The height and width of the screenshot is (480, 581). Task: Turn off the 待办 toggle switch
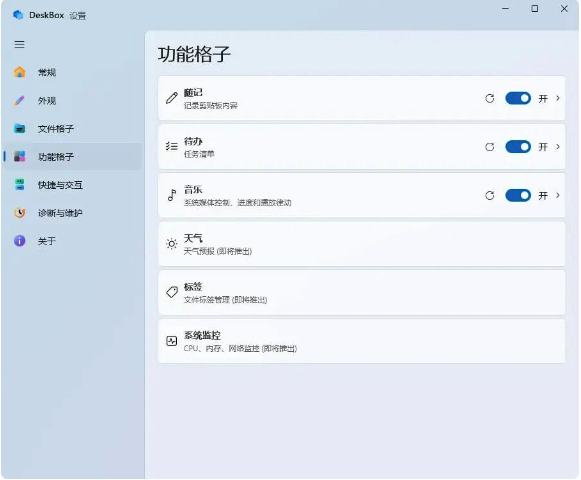518,147
